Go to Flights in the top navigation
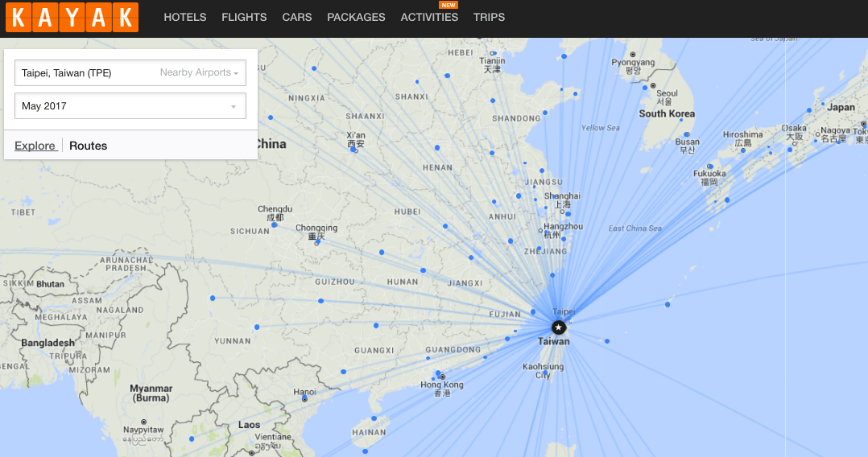Viewport: 868px width, 457px height. click(244, 17)
